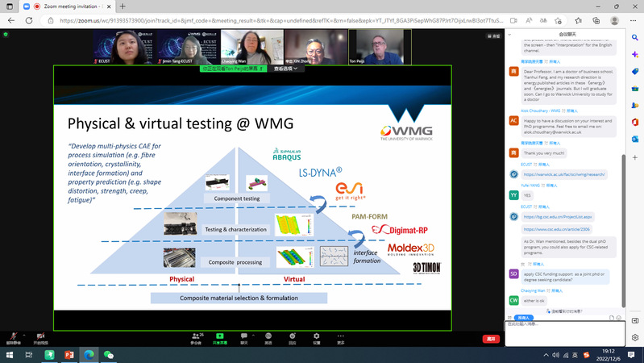Unmute the microphone in Zoom toolbar
Viewport: 644px width, 363px height.
[13, 338]
